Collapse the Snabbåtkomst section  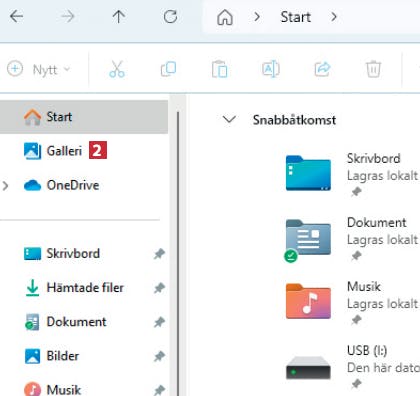click(229, 119)
